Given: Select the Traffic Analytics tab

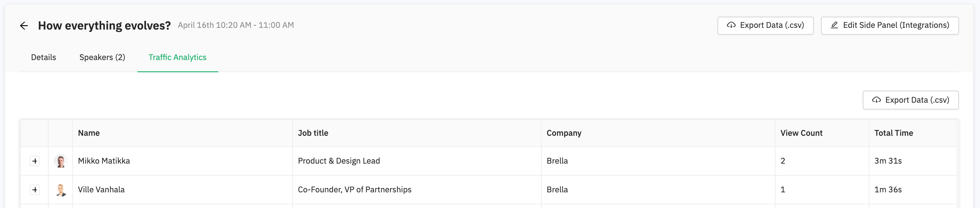Looking at the screenshot, I should [177, 57].
